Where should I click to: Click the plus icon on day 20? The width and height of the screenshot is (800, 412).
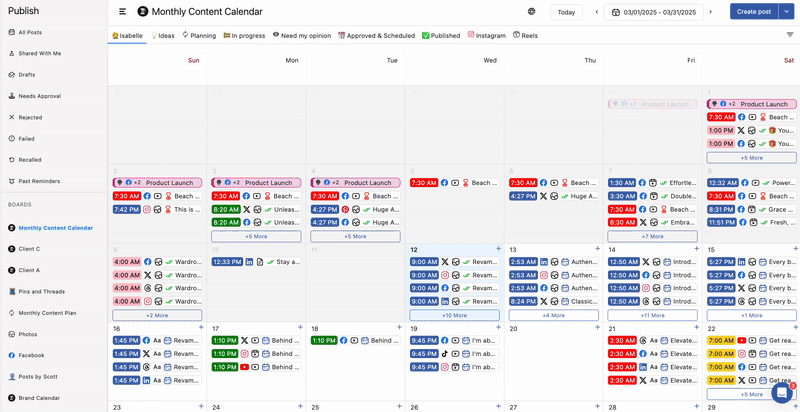(x=596, y=328)
